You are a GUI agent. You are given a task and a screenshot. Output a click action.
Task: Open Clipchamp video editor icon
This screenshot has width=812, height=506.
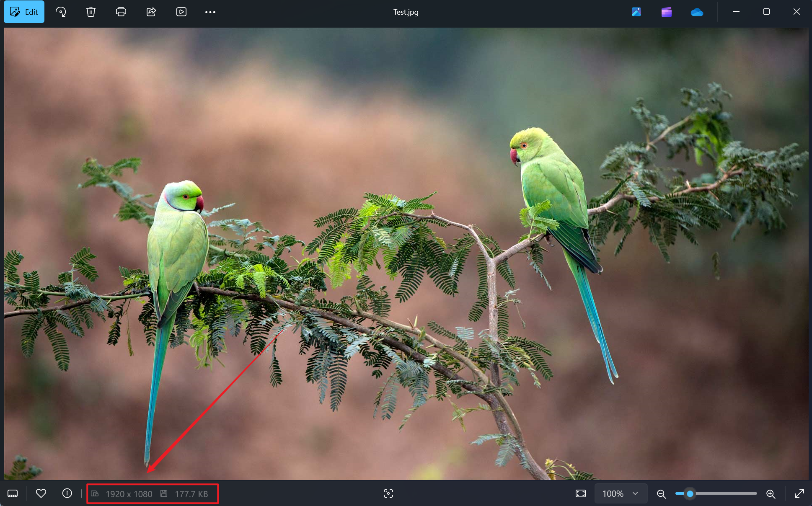point(667,12)
